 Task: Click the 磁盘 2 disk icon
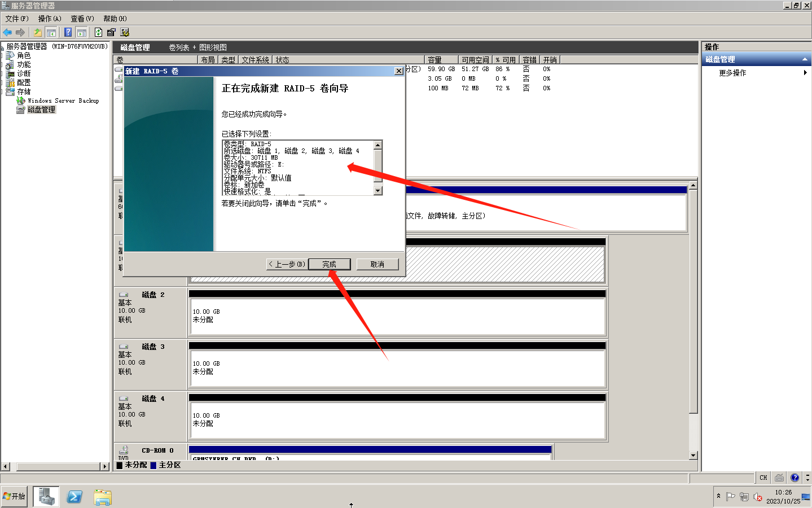point(124,295)
